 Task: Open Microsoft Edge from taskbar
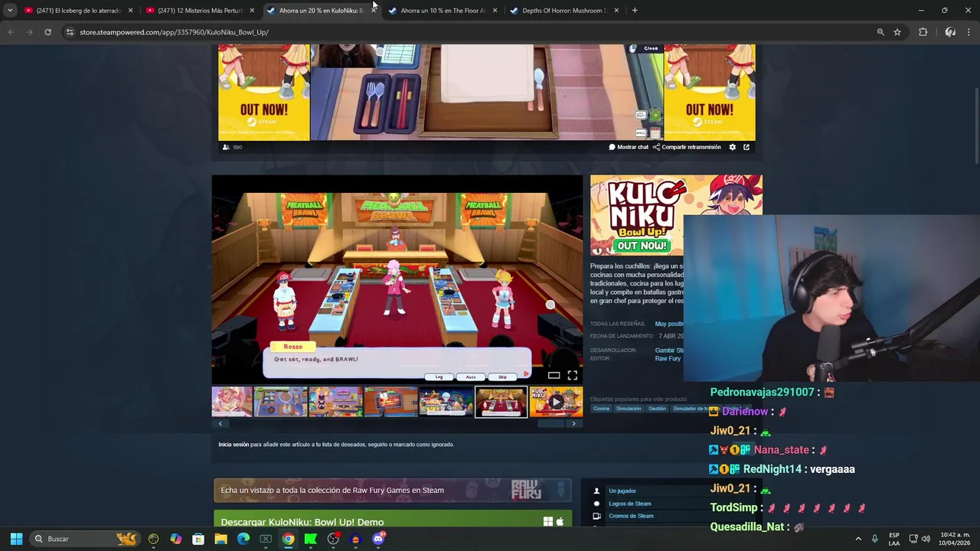[243, 539]
